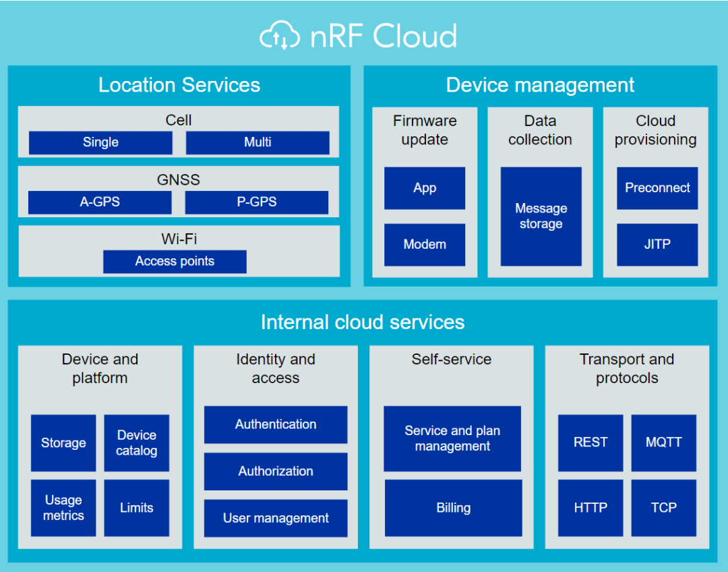
Task: Select MQTT under Transport and protocols
Action: (x=663, y=442)
